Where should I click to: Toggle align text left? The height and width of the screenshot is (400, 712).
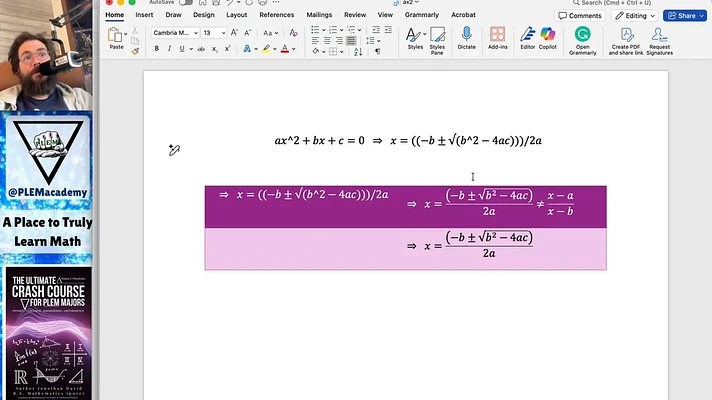pos(315,41)
